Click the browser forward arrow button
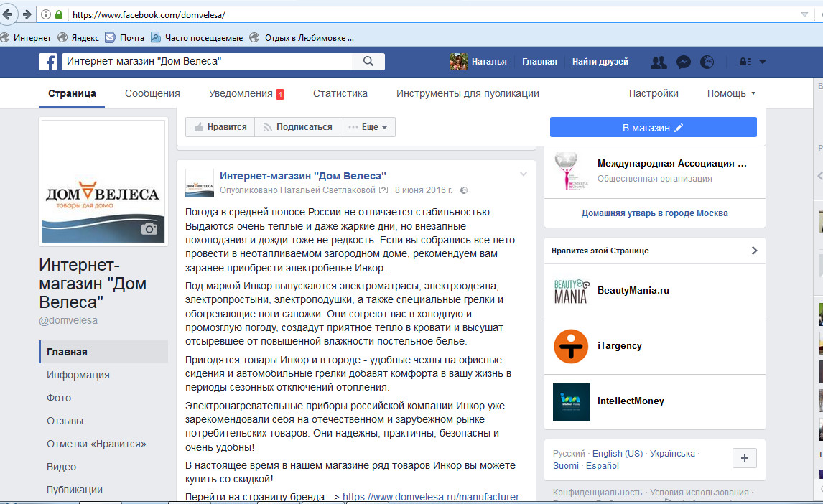The height and width of the screenshot is (504, 823). click(x=27, y=14)
